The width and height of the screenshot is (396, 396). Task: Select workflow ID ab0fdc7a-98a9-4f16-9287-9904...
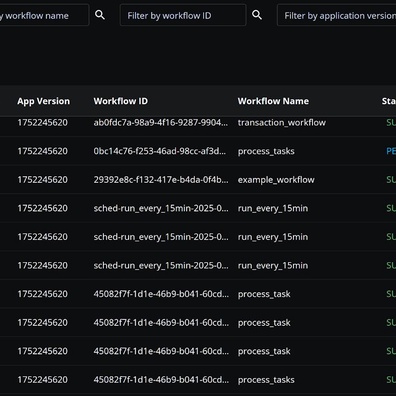161,122
